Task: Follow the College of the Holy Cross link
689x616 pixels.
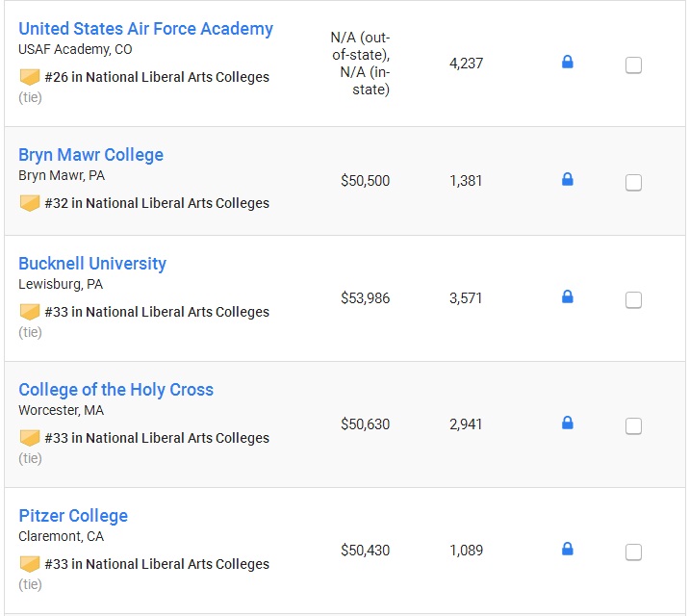Action: 115,390
